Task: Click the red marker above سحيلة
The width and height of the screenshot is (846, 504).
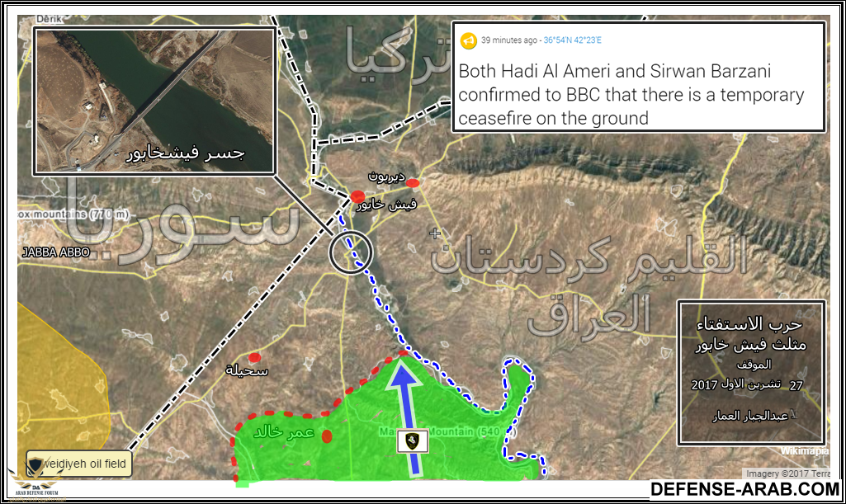Action: (255, 357)
